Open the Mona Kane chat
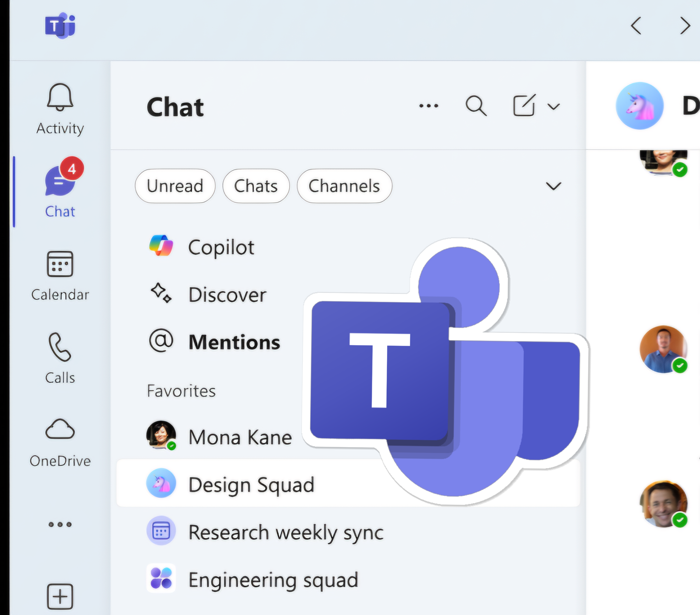Image resolution: width=700 pixels, height=615 pixels. (x=240, y=436)
